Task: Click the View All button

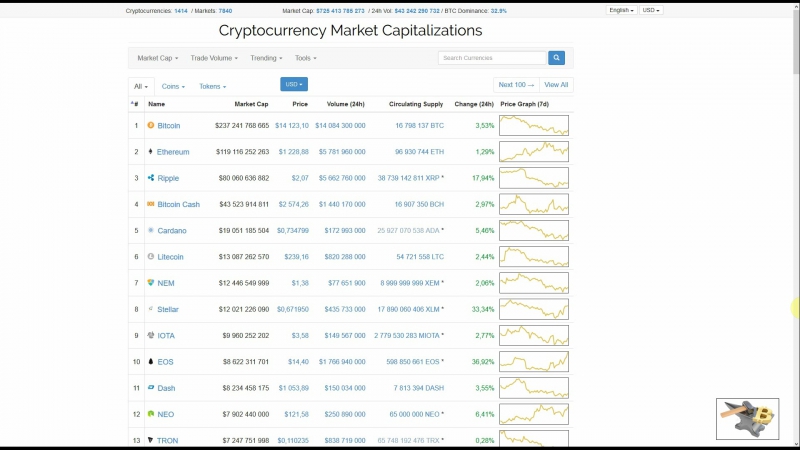Action: (556, 85)
